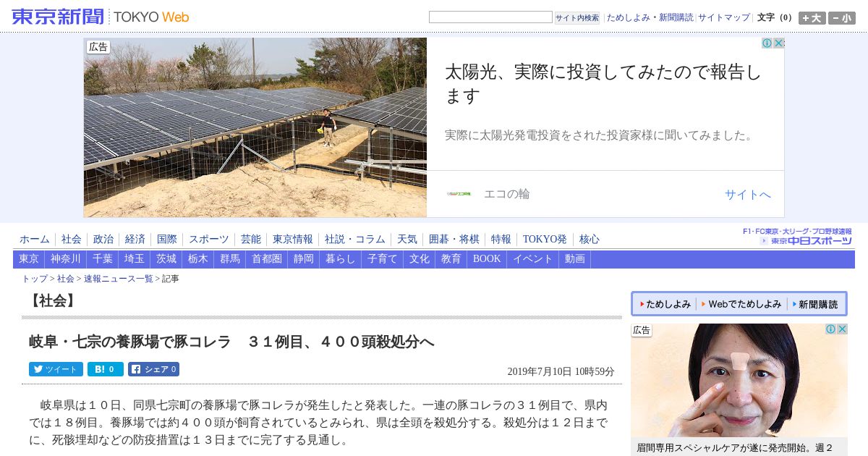The image size is (868, 456).
Task: Go to トップ in the breadcrumb
Action: (35, 279)
